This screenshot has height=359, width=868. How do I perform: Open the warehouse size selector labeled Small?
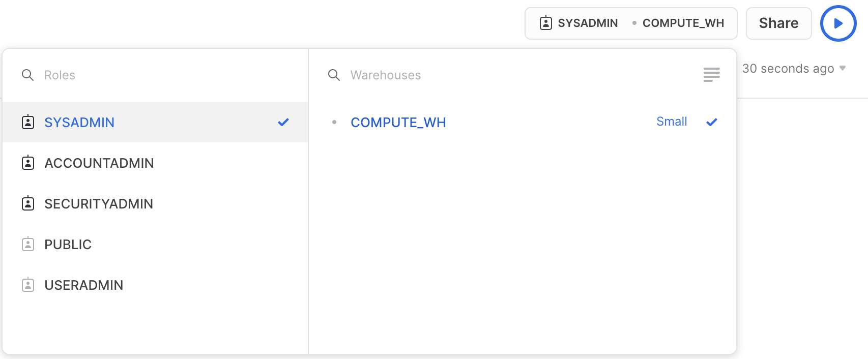tap(672, 122)
